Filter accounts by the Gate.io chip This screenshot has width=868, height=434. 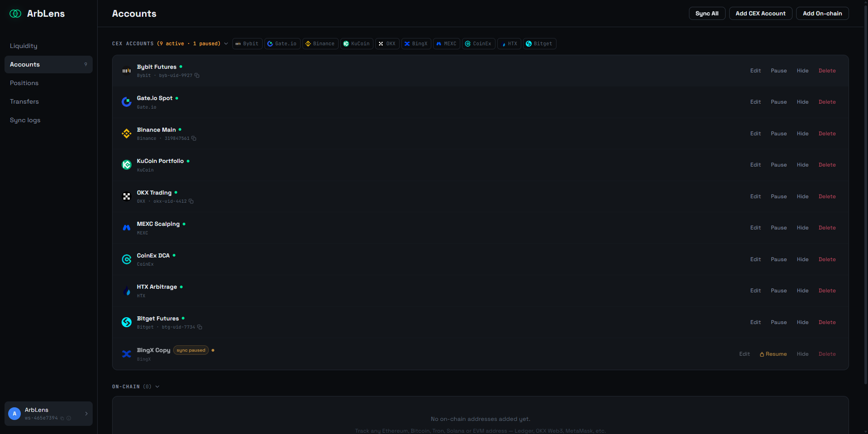(282, 44)
